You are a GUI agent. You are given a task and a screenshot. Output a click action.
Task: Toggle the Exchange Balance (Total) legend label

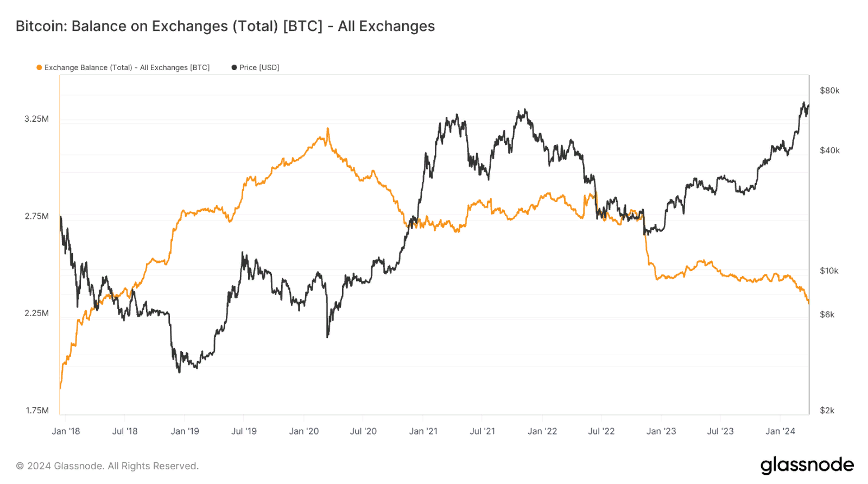point(126,67)
